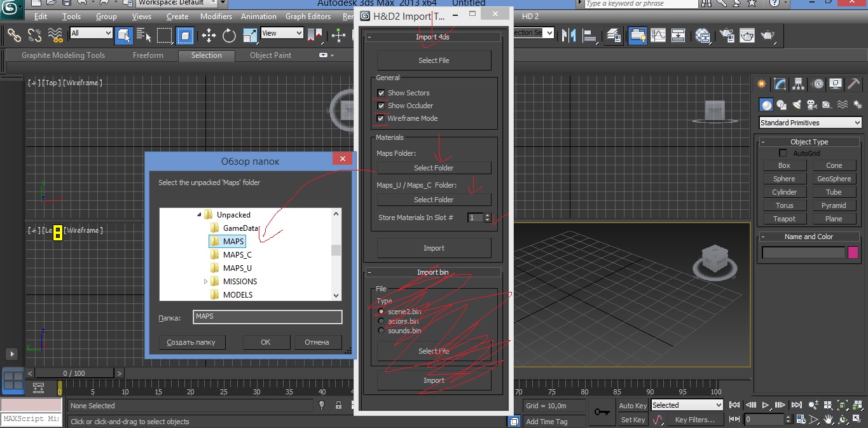Image resolution: width=868 pixels, height=428 pixels.
Task: Click the magenta object color swatch
Action: pos(853,252)
